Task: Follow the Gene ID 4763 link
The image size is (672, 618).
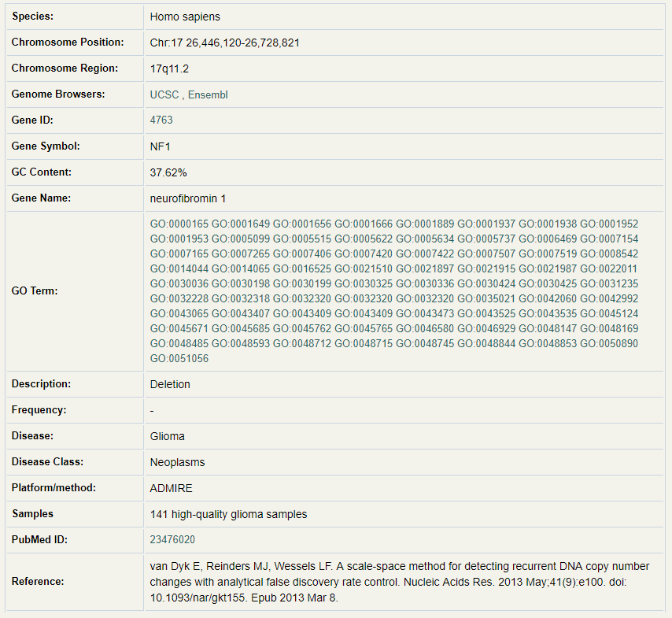Action: click(x=161, y=120)
